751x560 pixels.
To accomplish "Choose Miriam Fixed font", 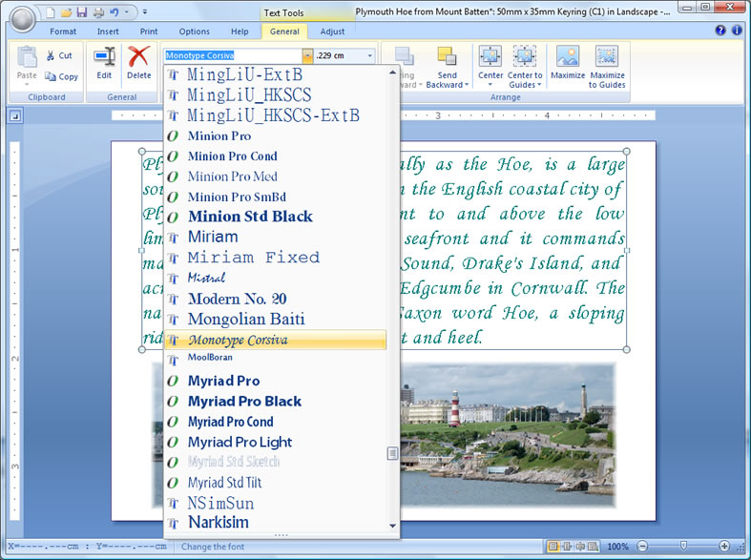I will pyautogui.click(x=276, y=258).
